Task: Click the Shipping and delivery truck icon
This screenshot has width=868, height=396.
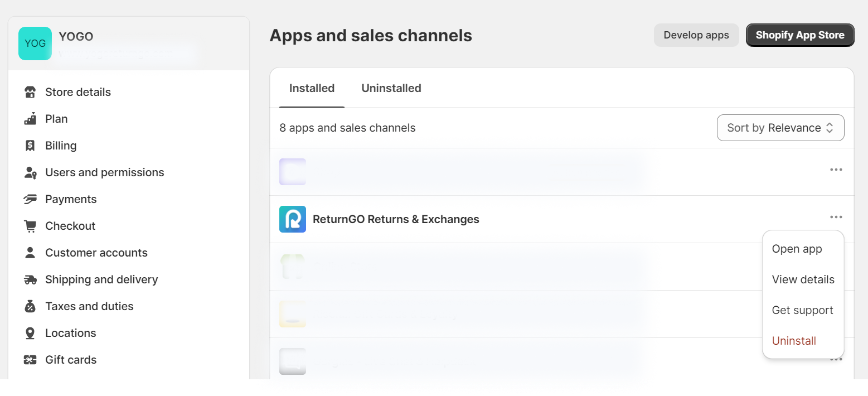Action: 30,279
